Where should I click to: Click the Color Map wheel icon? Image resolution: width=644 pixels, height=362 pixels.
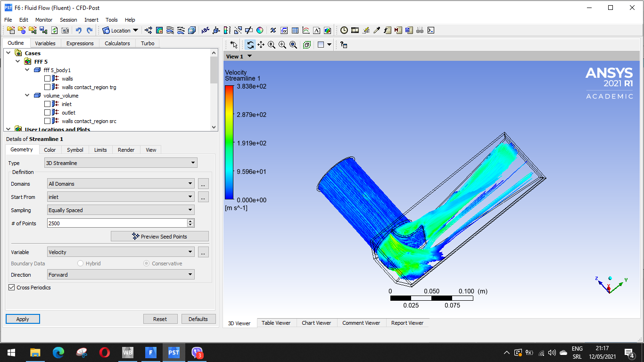pyautogui.click(x=260, y=30)
